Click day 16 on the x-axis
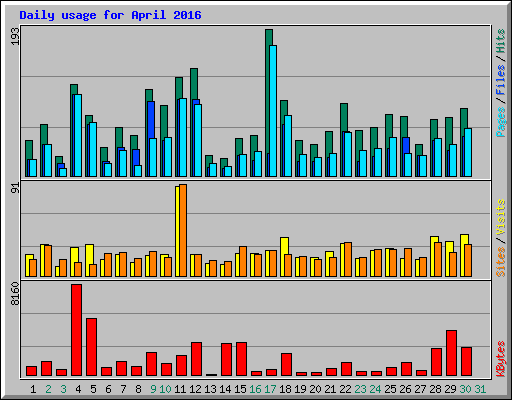The width and height of the screenshot is (512, 400). (x=255, y=389)
